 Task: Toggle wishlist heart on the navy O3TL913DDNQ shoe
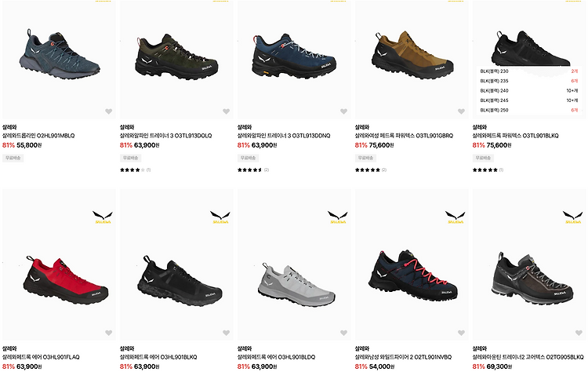point(343,111)
